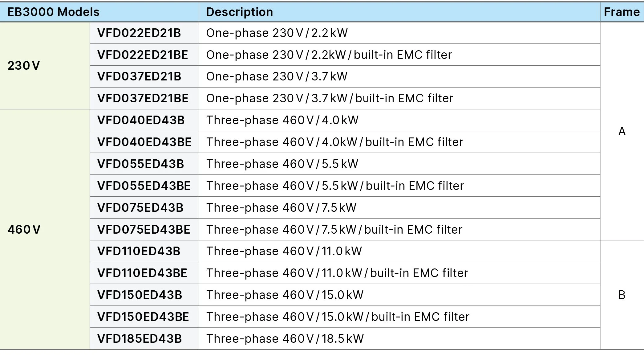Select the Three-phase 460 V / 18.5 kW description
Image resolution: width=644 pixels, height=356 pixels.
click(x=285, y=339)
